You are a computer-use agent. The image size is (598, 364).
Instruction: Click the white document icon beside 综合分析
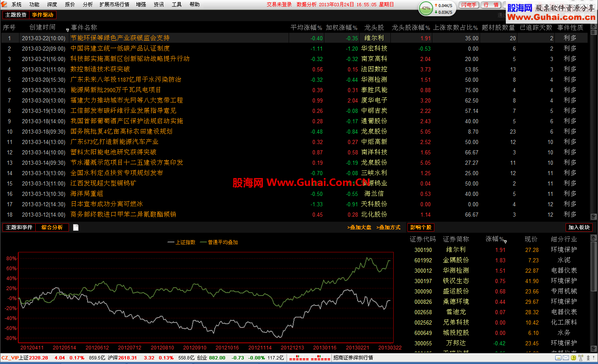click(x=76, y=227)
